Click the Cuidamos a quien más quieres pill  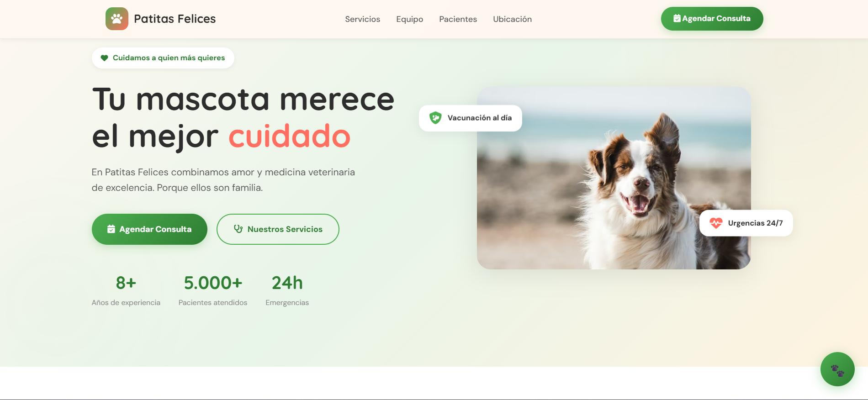coord(163,58)
